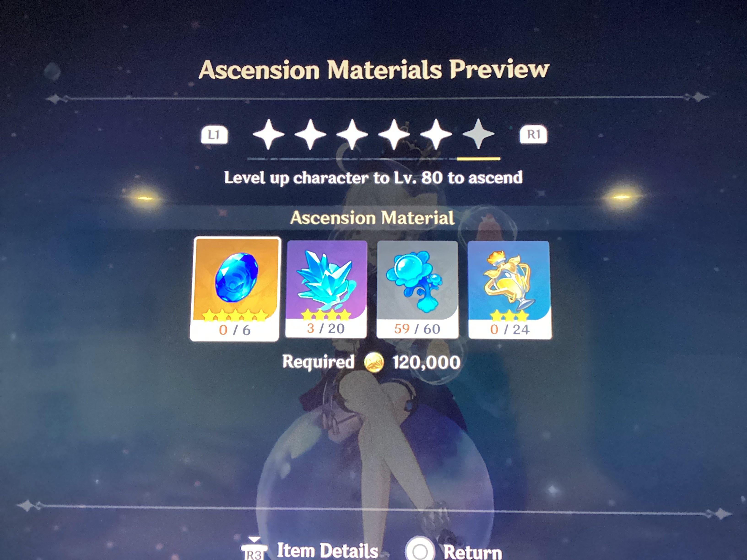Screen dimensions: 747x560
Task: Choose the blue flower material card
Action: pyautogui.click(x=417, y=290)
